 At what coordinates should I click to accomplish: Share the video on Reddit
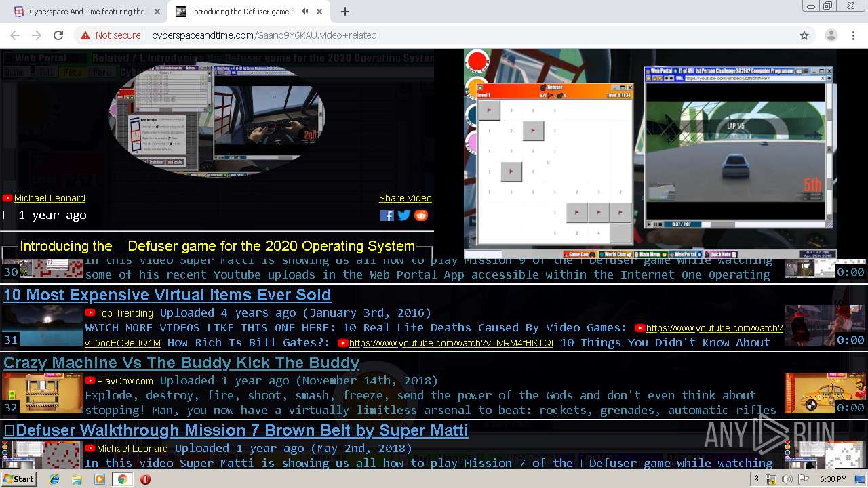[421, 216]
